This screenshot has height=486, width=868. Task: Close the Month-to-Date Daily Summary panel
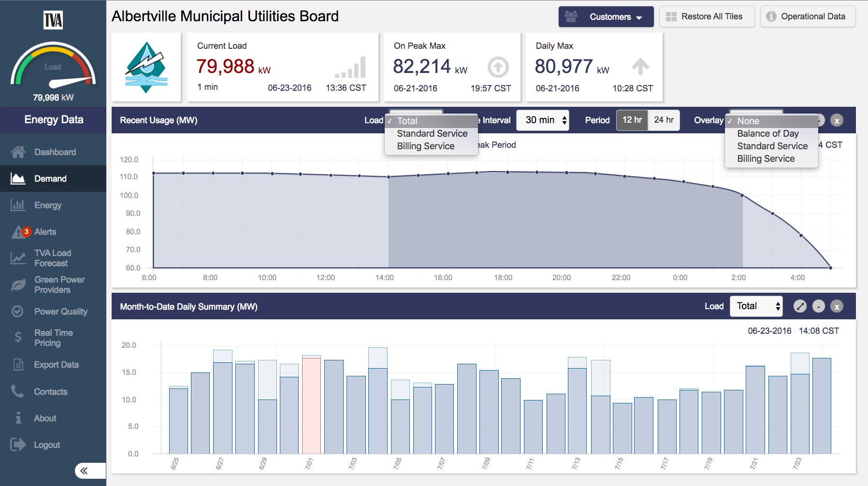click(x=837, y=306)
